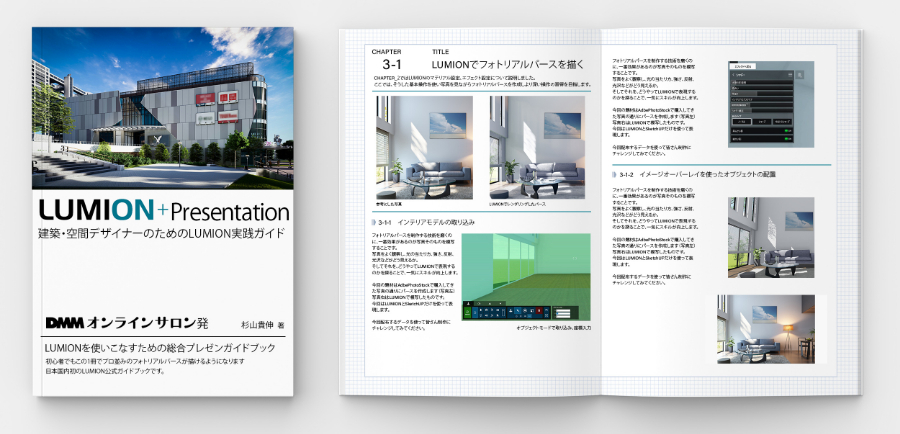
Task: Open the green object mode screenshot
Action: click(x=526, y=277)
